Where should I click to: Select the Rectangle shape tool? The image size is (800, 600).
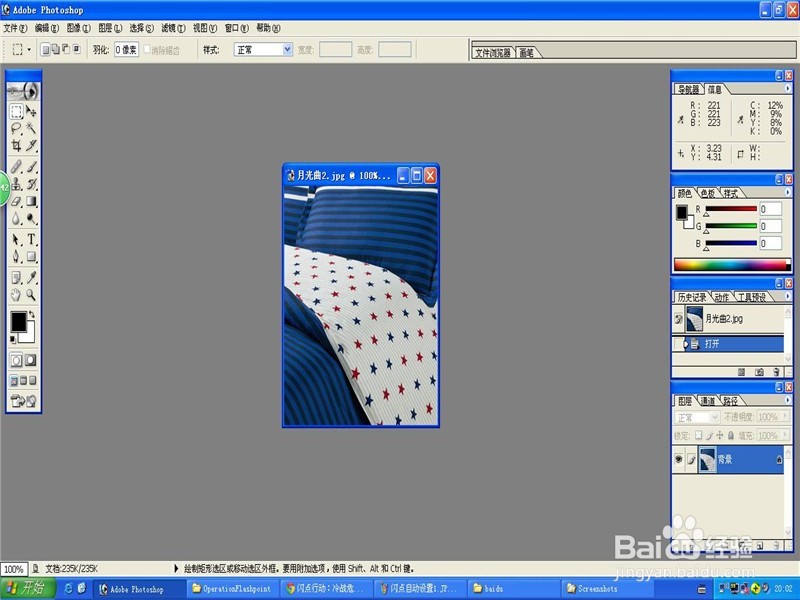pos(32,256)
